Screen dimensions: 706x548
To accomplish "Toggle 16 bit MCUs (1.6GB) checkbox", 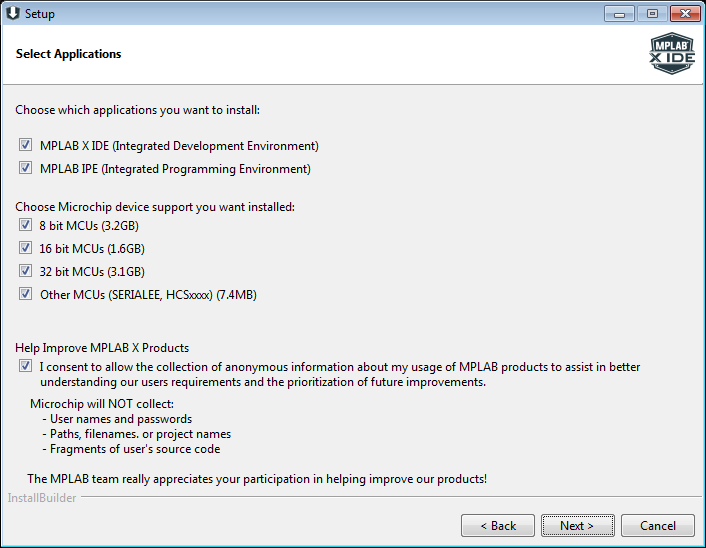I will (x=25, y=248).
